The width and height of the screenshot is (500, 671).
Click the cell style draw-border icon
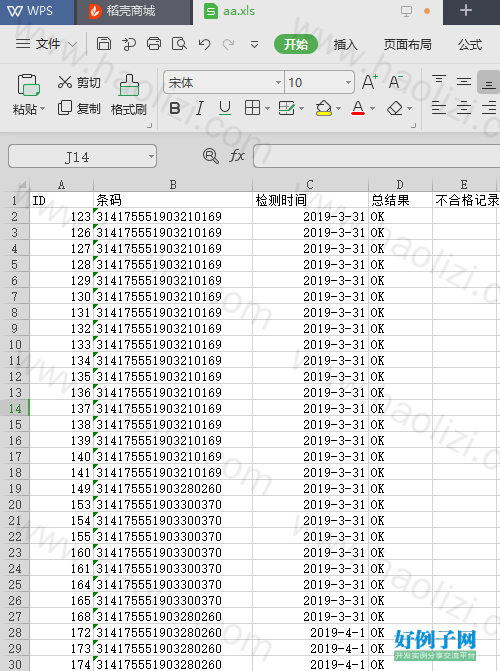(287, 108)
